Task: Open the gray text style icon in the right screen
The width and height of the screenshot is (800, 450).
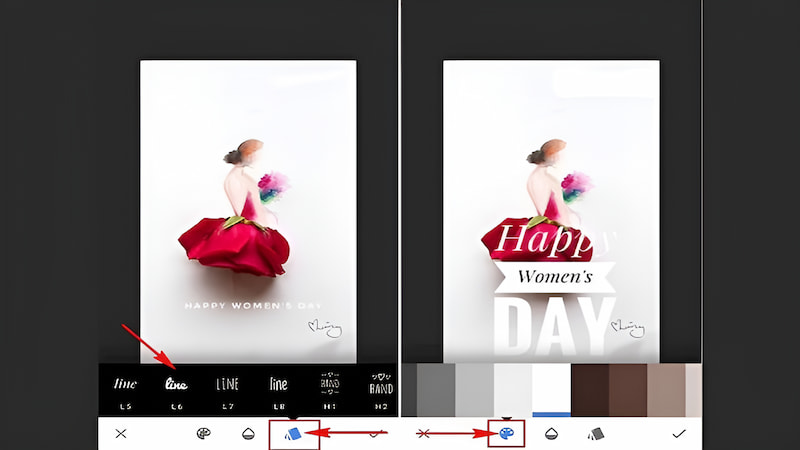Action: click(x=596, y=434)
